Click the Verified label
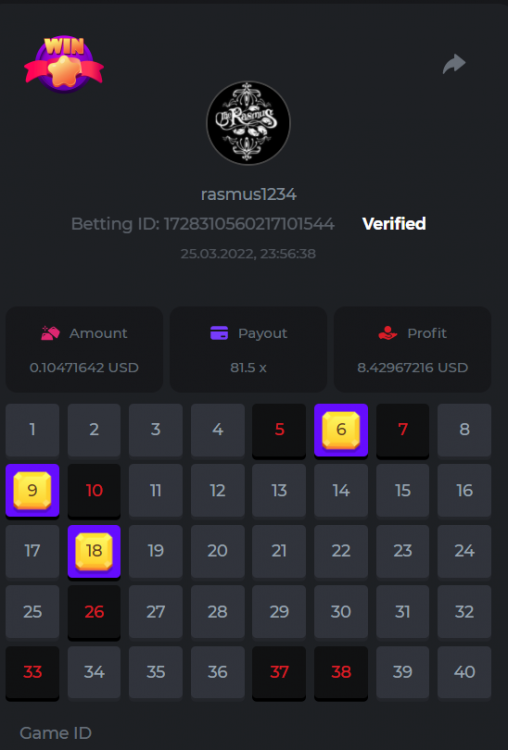 [394, 224]
